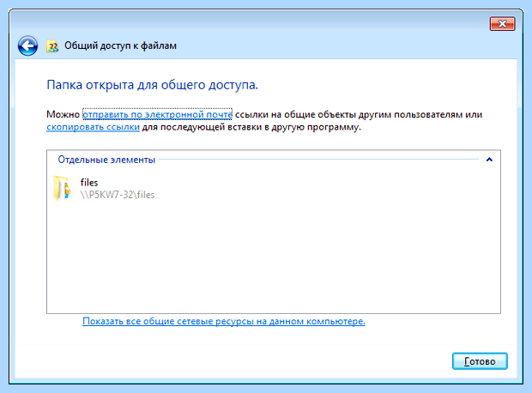532x393 pixels.
Task: Select the shared files folder icon
Action: [x=63, y=188]
